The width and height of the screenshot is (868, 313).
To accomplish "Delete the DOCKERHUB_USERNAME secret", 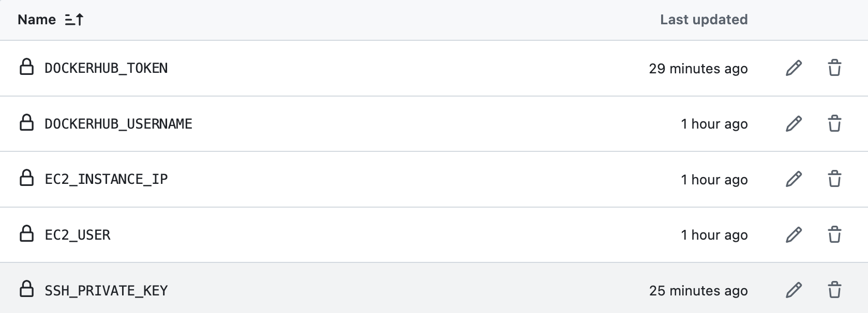I will (x=834, y=124).
